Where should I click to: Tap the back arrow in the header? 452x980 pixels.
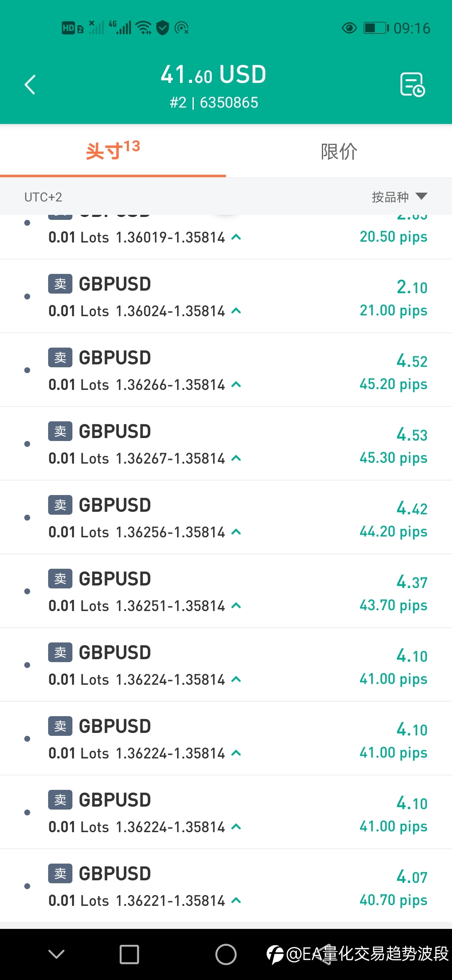point(30,85)
